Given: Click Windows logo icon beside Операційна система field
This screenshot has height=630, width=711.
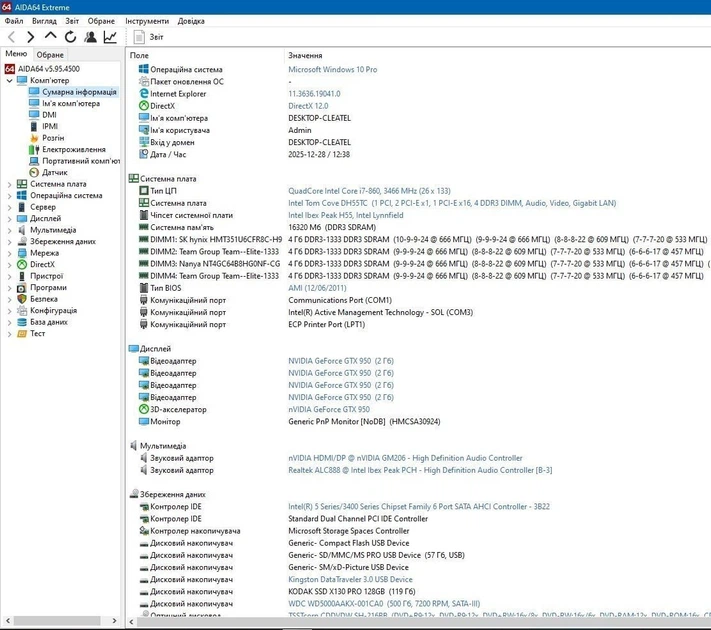Looking at the screenshot, I should click(144, 69).
